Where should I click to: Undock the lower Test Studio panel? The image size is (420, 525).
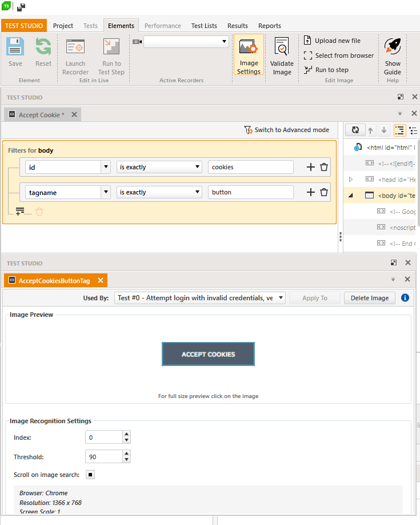pos(394,262)
